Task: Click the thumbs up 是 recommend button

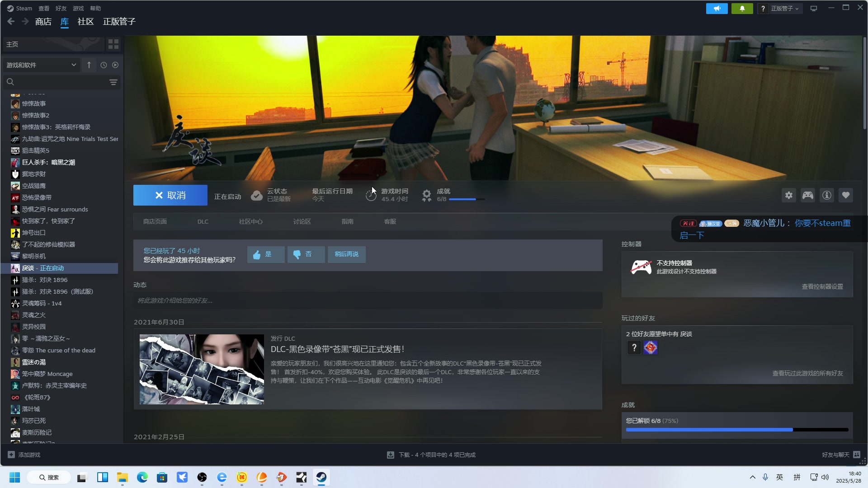Action: (266, 254)
